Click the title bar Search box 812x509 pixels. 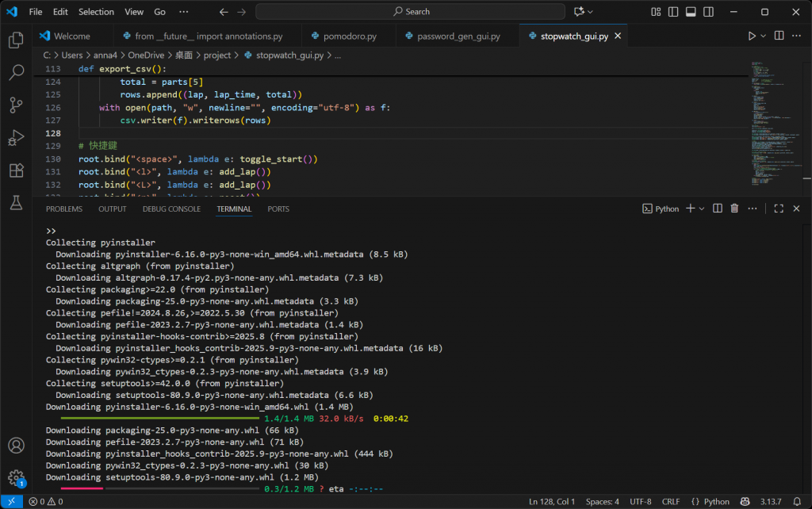click(411, 12)
